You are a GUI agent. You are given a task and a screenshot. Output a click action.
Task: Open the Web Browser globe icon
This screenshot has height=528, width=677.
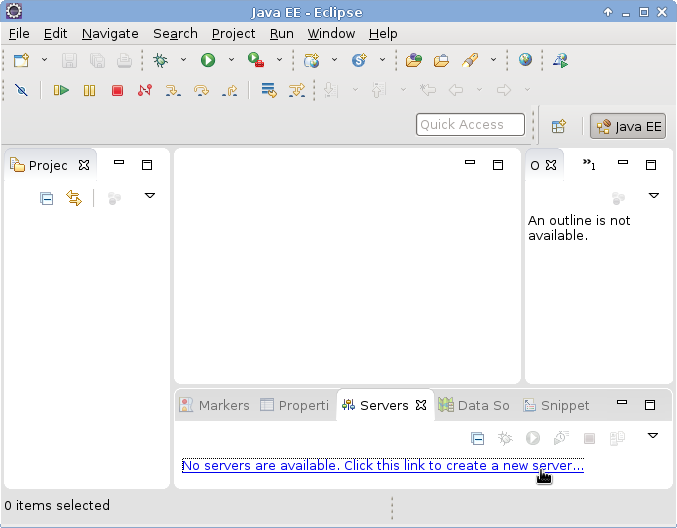click(x=525, y=60)
